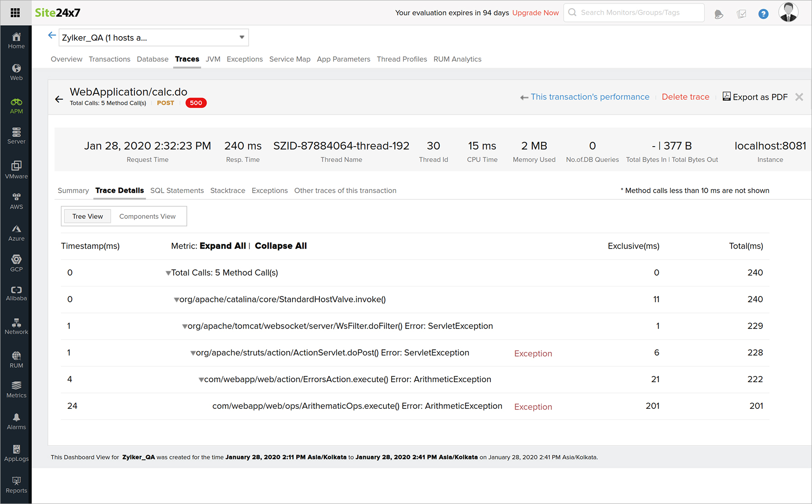Open AWS section in sidebar
The width and height of the screenshot is (812, 504).
pyautogui.click(x=16, y=201)
